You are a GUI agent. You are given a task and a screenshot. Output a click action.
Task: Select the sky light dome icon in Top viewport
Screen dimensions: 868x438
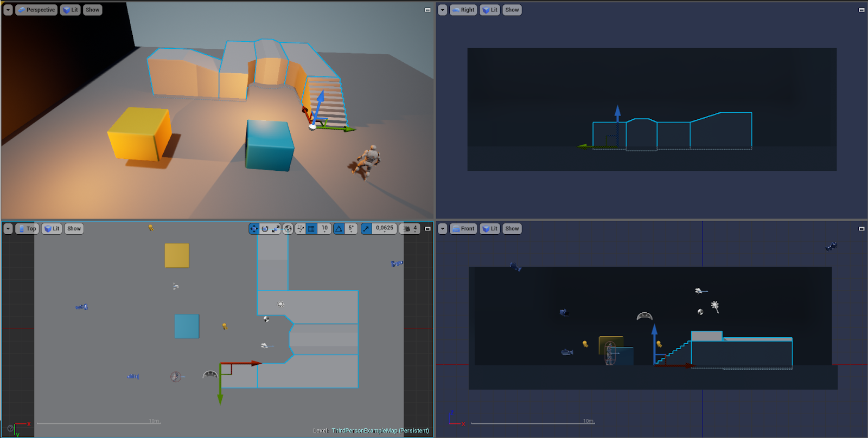(210, 375)
